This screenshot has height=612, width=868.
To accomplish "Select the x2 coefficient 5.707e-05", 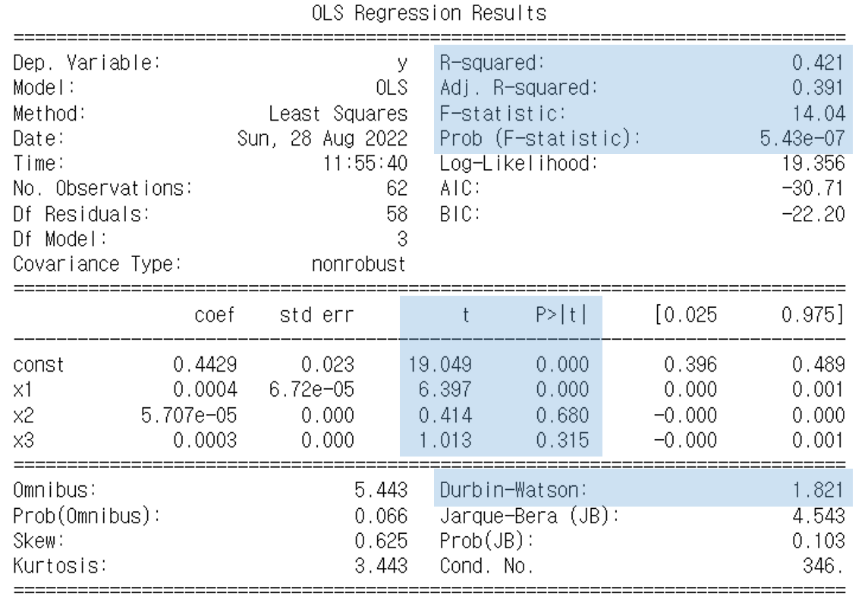I will tap(189, 415).
